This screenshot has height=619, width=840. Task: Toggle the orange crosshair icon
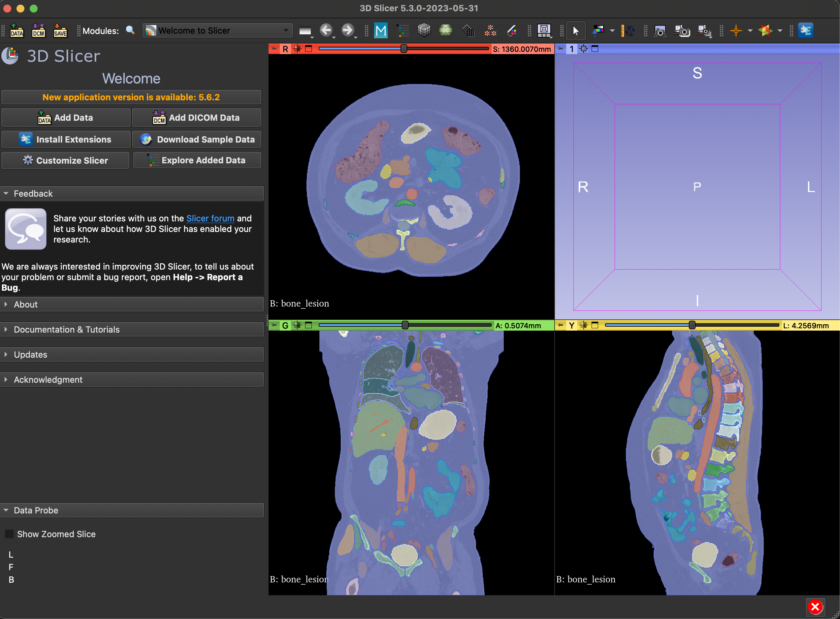pos(736,30)
